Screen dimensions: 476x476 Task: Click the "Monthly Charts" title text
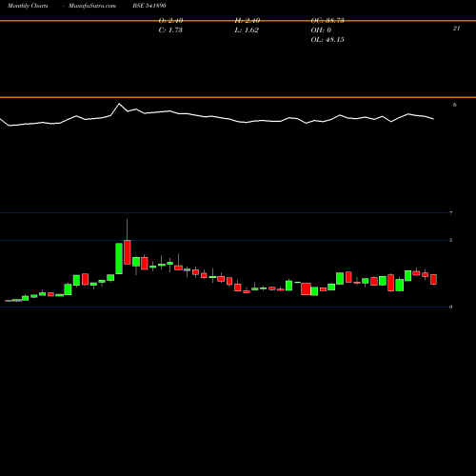click(28, 6)
